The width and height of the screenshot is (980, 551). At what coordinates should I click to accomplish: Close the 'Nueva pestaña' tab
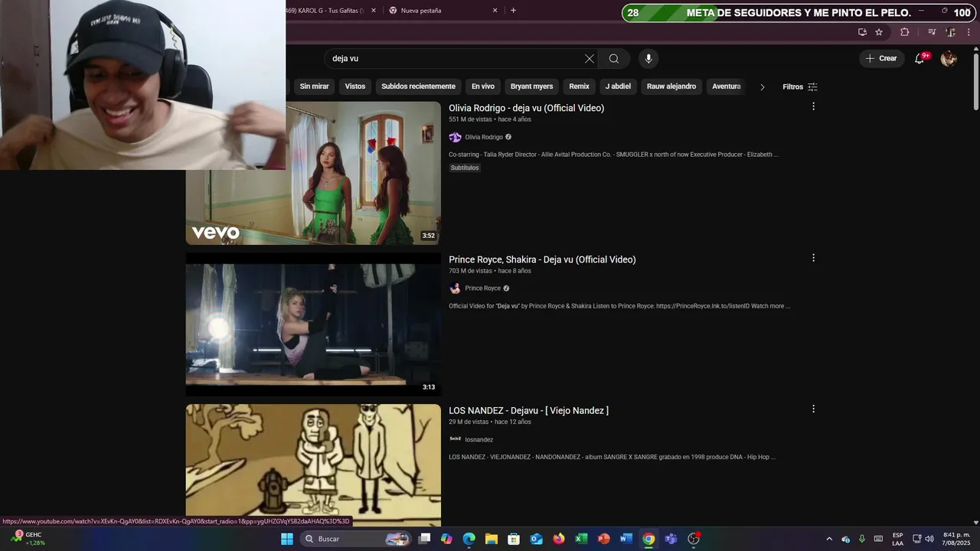pyautogui.click(x=495, y=11)
